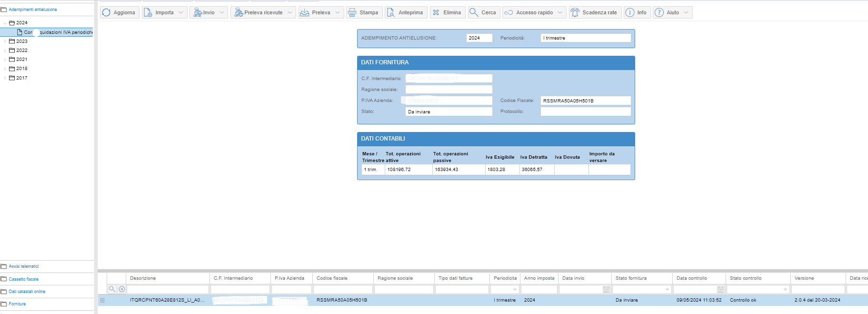Expand the 2018 tree node

click(x=5, y=69)
